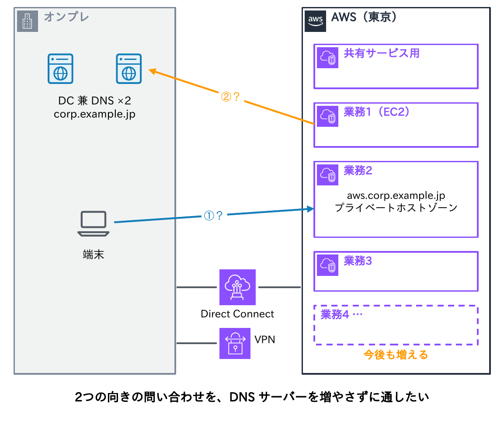Click the VPN label
The height and width of the screenshot is (439, 504).
pyautogui.click(x=264, y=340)
